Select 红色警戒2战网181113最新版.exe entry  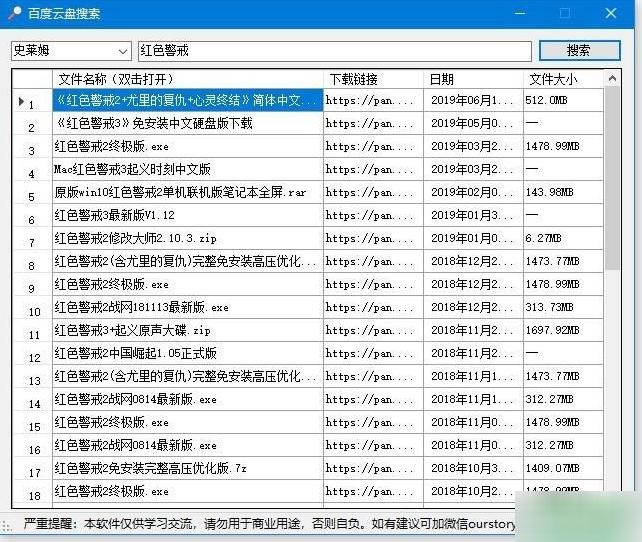tap(188, 307)
